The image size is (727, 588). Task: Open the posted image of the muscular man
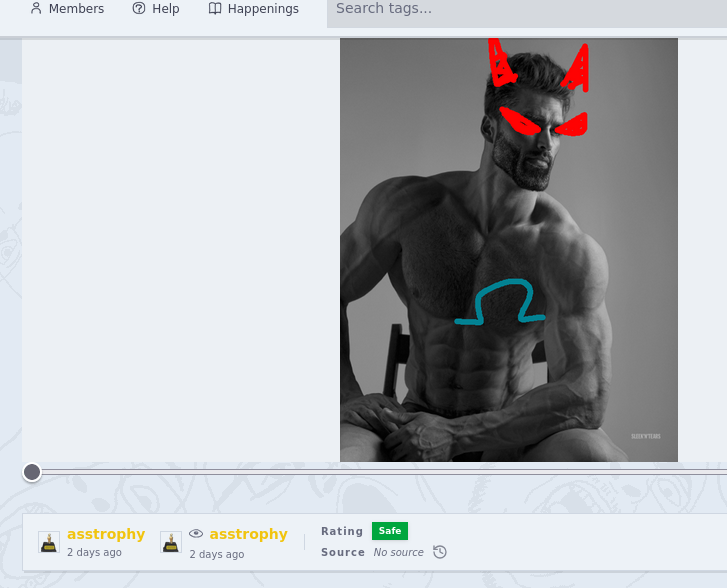click(509, 249)
